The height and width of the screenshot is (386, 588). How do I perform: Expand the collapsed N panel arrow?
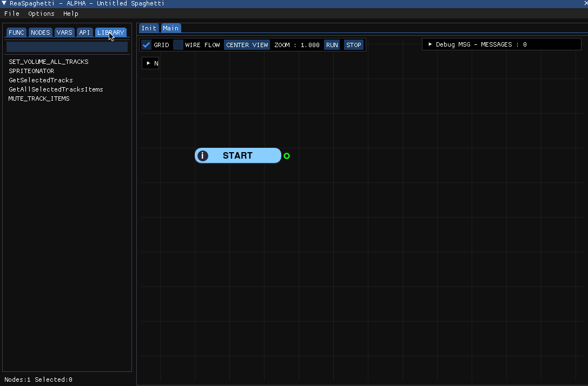[x=149, y=63]
